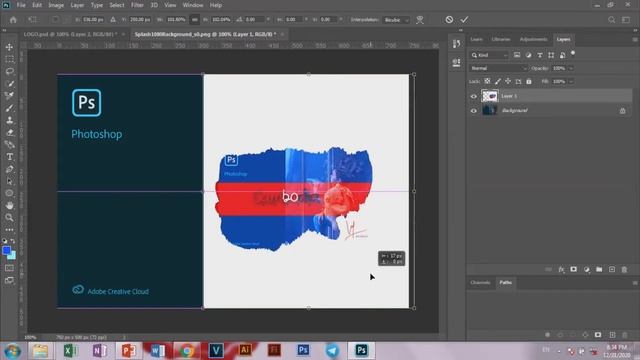Select the Move tool
Viewport: 640px width, 360px height.
click(9, 47)
